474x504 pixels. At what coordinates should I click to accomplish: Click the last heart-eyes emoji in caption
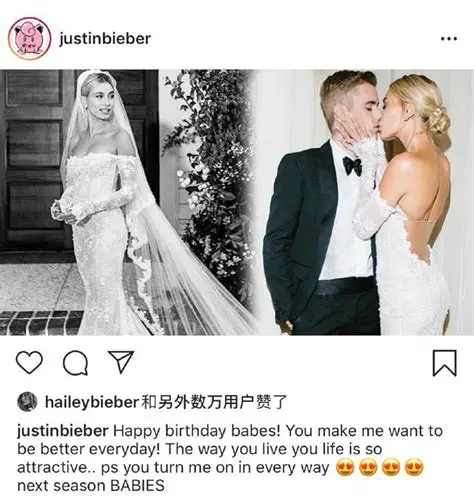414,467
